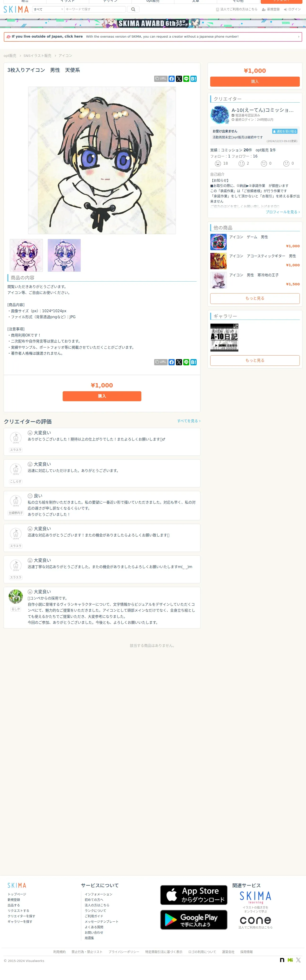The width and height of the screenshot is (306, 980).
Task: Open すべてを見る reviews link
Action: coord(189,421)
